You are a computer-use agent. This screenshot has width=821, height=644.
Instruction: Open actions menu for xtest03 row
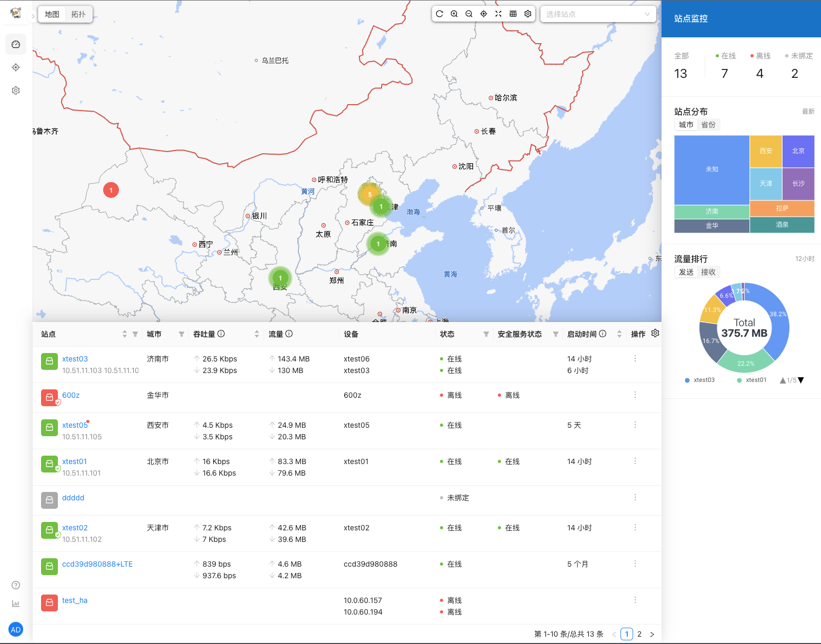click(635, 358)
